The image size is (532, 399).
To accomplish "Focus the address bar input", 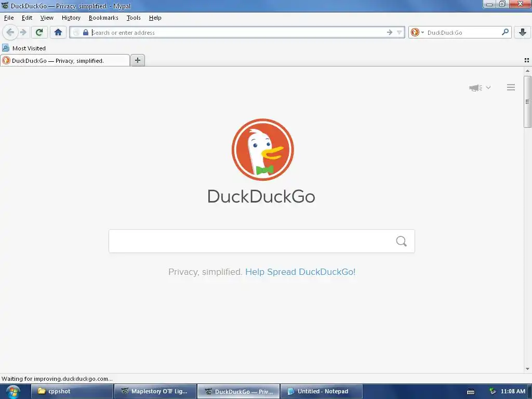I will (x=237, y=33).
